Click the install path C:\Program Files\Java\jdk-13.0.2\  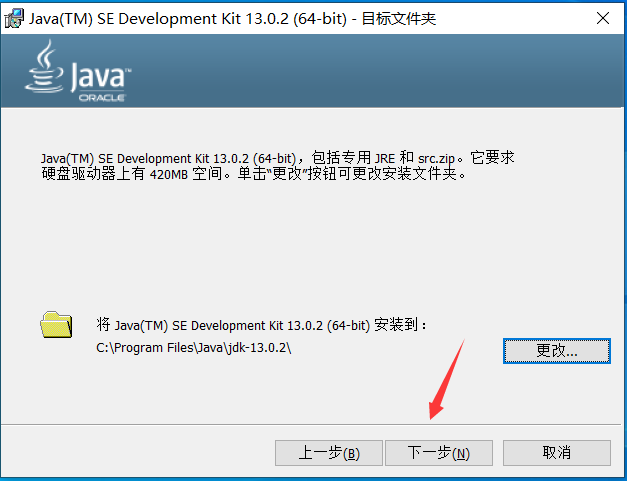click(194, 348)
